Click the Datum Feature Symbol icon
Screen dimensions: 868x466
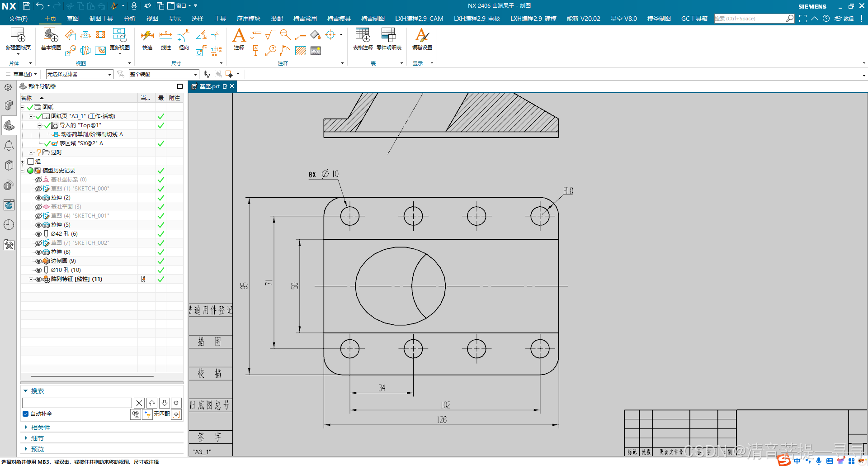coord(256,51)
